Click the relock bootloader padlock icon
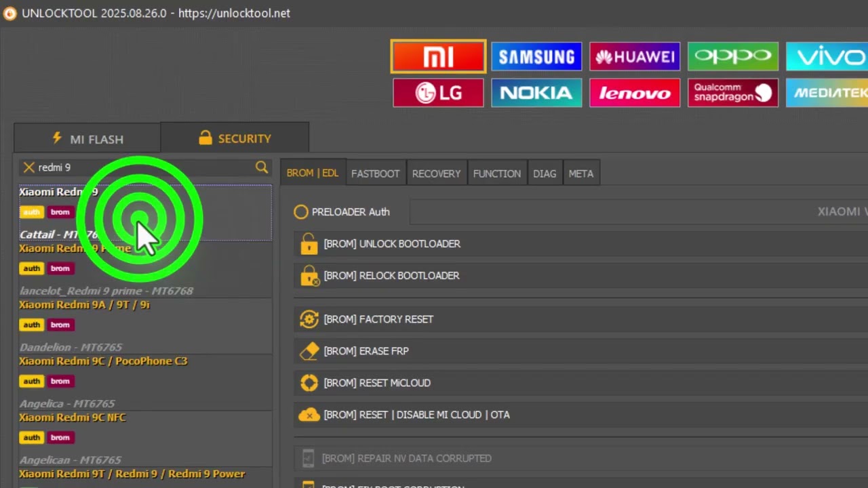Screen dimensions: 868x488 [x=309, y=276]
